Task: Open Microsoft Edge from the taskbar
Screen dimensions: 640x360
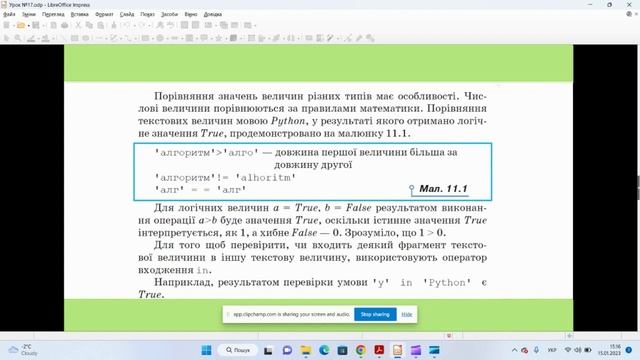Action: click(324, 350)
